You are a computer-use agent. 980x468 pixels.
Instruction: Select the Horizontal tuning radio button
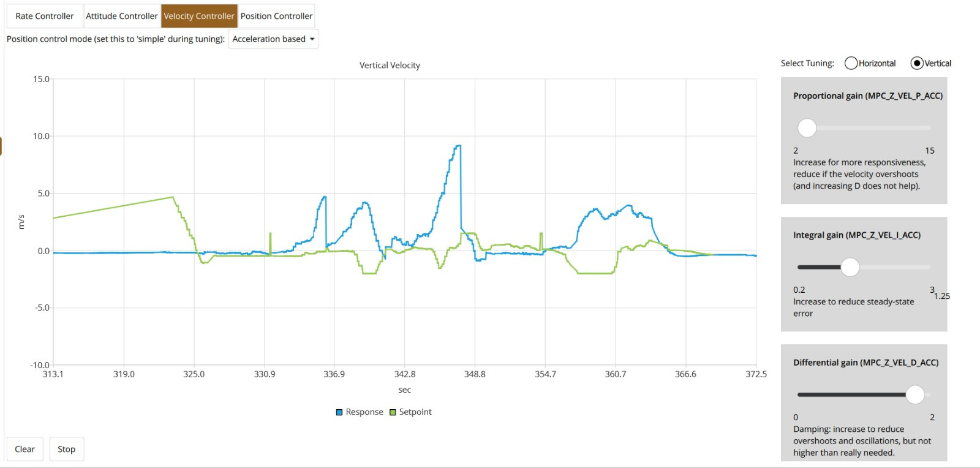pos(851,63)
